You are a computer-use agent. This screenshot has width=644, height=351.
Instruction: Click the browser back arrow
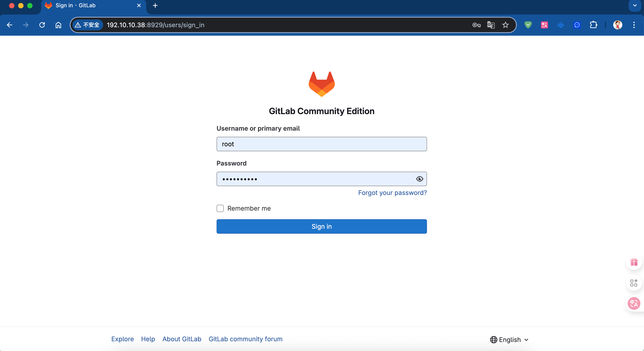coord(10,25)
